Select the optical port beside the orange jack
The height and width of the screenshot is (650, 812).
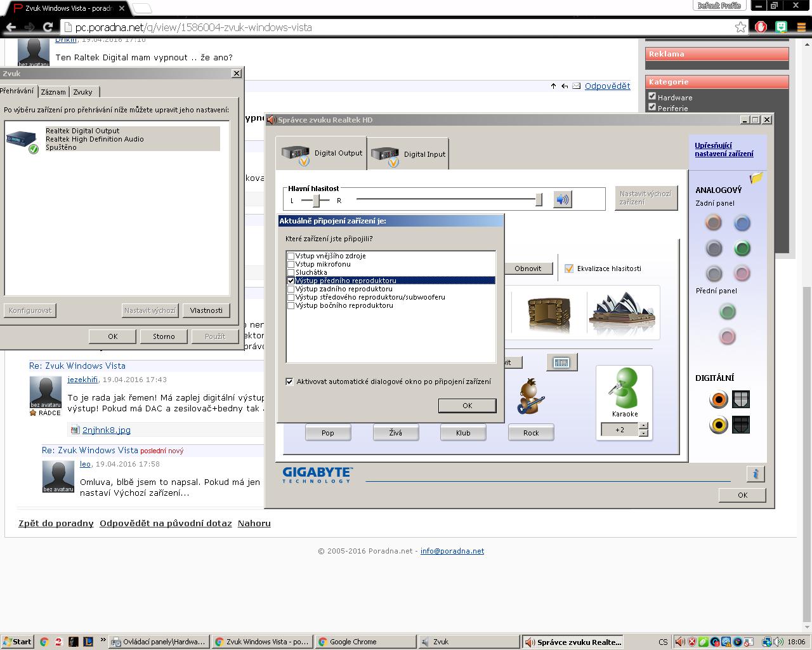pos(741,399)
